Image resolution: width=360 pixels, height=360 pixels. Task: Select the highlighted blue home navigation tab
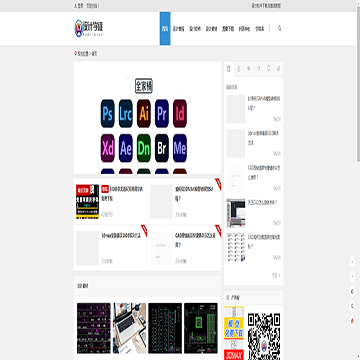tap(165, 28)
